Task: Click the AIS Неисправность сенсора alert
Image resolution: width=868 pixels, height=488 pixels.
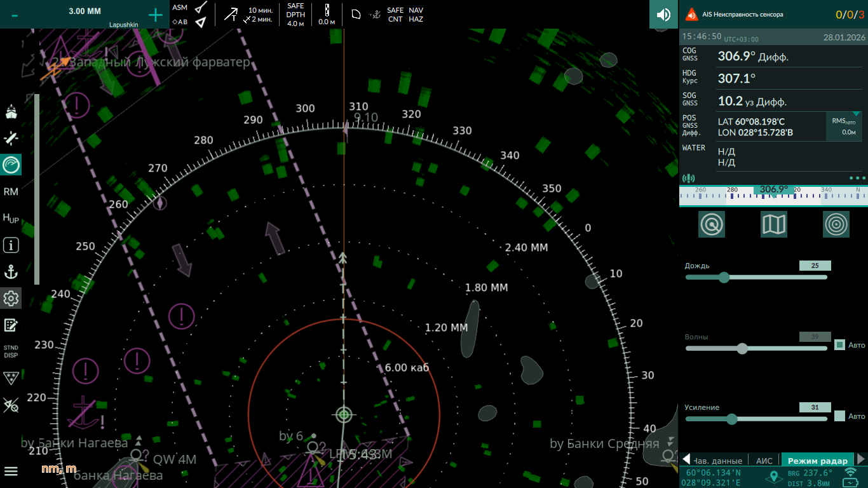Action: [x=742, y=15]
